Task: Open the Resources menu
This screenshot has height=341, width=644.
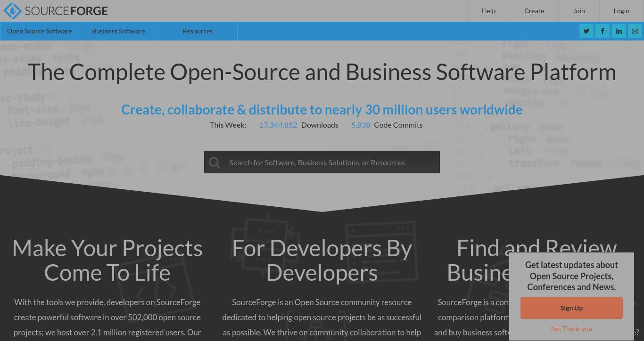Action: (198, 31)
